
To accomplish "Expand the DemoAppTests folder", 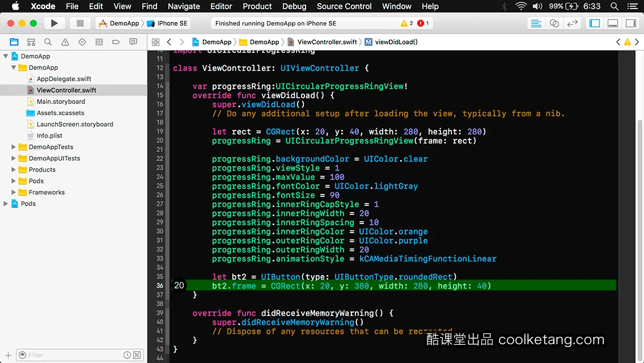I will 14,147.
